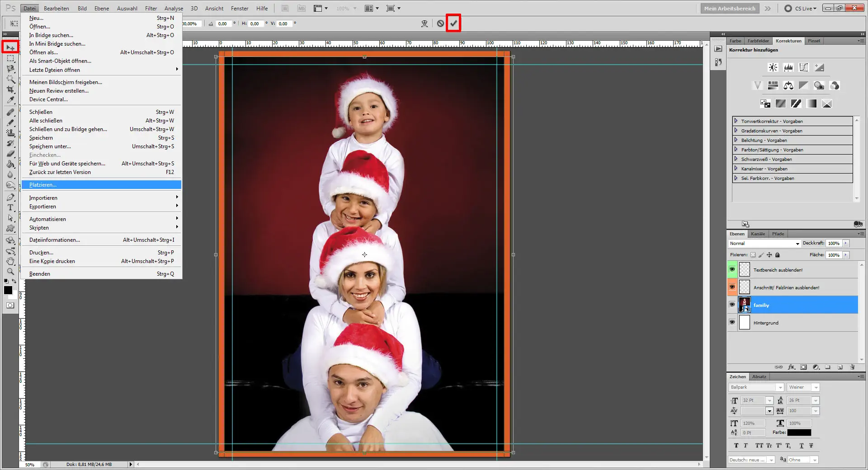
Task: Open the Filter menu
Action: 151,8
